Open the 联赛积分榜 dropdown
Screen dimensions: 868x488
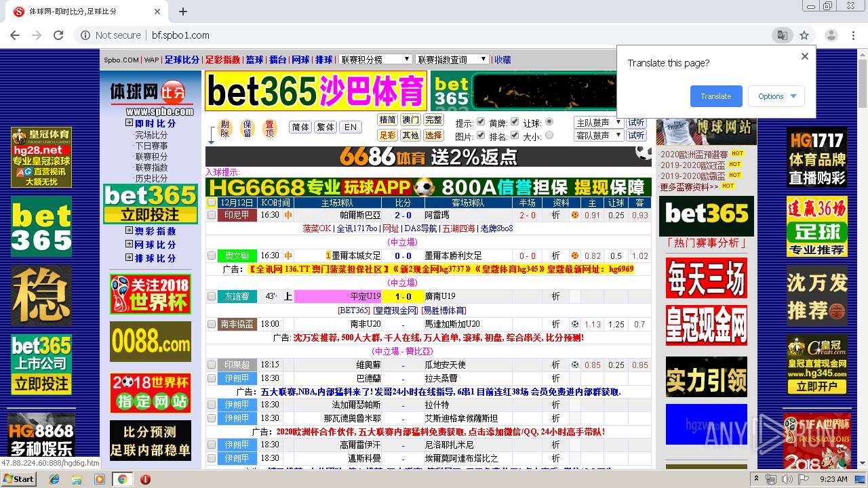coord(376,60)
